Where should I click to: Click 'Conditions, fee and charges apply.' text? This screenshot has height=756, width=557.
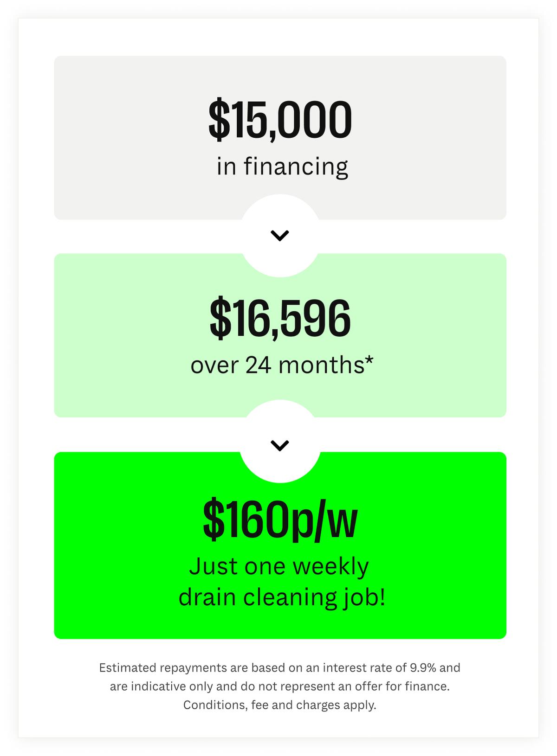(279, 705)
